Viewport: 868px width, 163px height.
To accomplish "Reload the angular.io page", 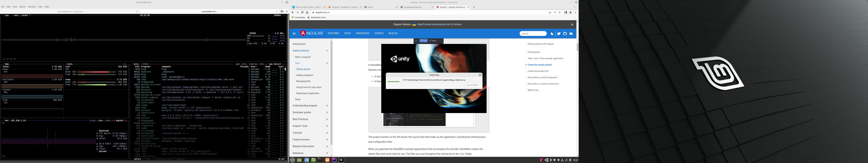I will pyautogui.click(x=302, y=13).
